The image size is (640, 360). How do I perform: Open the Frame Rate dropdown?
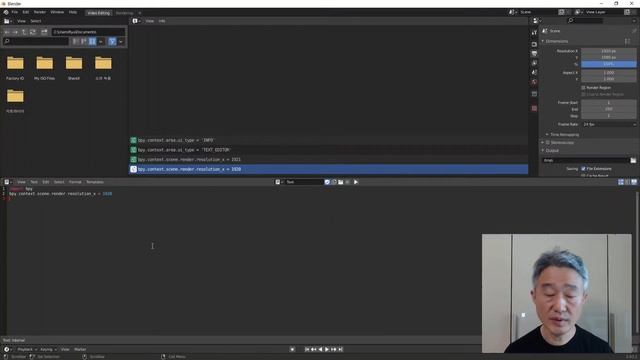(609, 124)
